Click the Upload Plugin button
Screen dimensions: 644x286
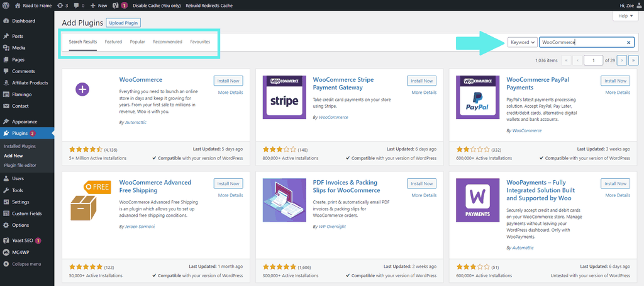click(123, 23)
